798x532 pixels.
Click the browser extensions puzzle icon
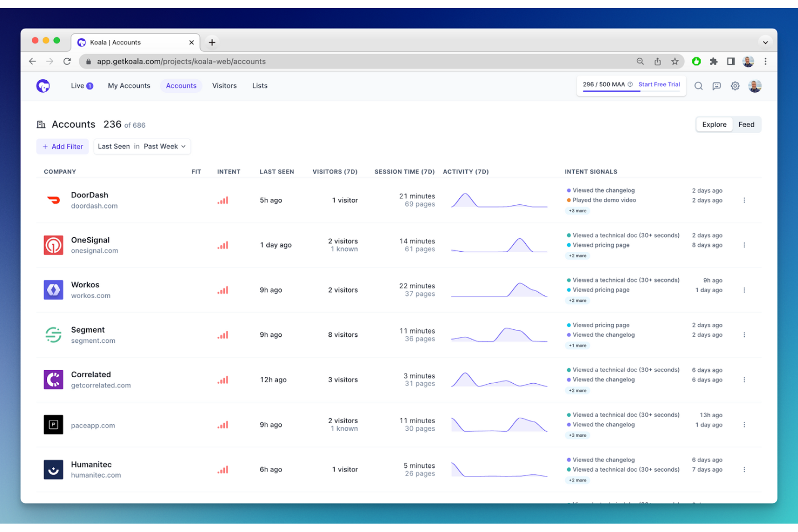coord(713,61)
